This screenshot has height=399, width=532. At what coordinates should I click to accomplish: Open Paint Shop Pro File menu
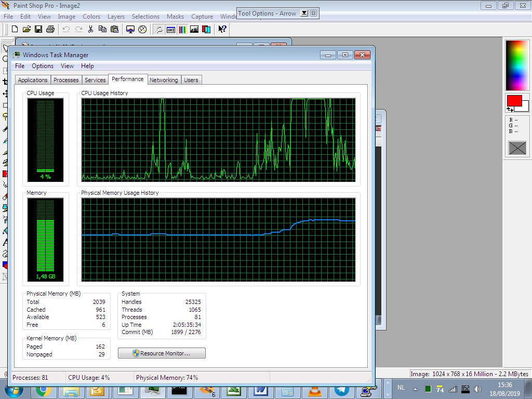tap(8, 17)
